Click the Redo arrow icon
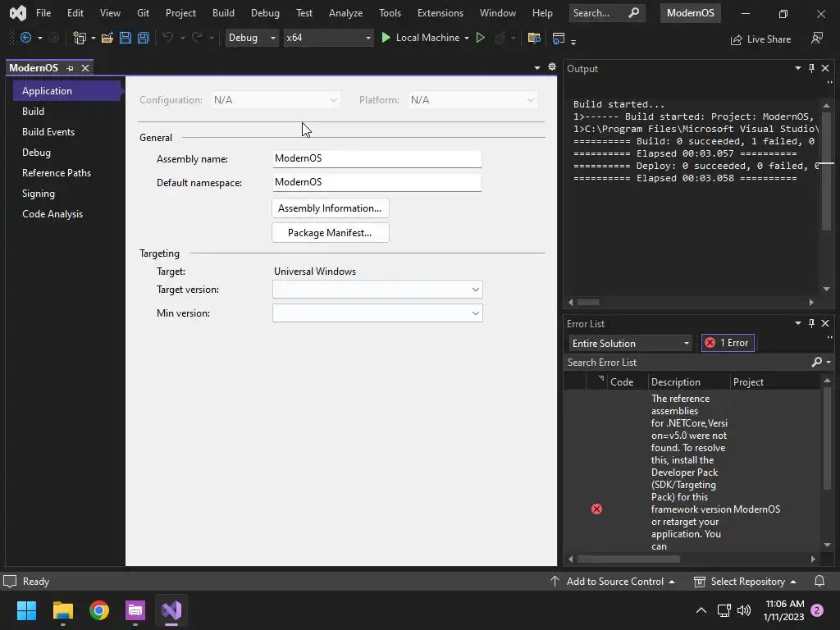Image resolution: width=840 pixels, height=630 pixels. pos(197,38)
